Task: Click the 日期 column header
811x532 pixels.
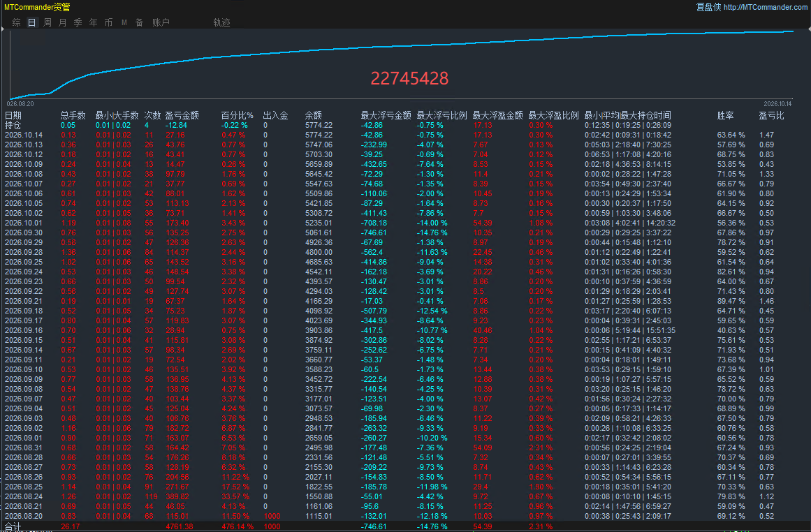Action: tap(13, 115)
